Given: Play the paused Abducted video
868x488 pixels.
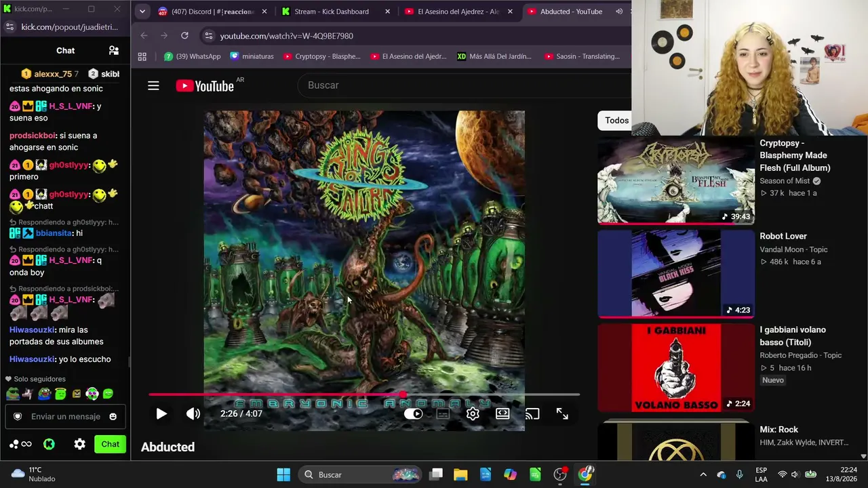Looking at the screenshot, I should point(161,413).
